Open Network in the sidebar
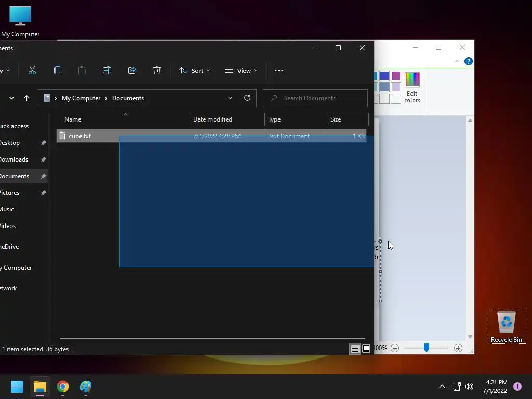 (x=8, y=288)
